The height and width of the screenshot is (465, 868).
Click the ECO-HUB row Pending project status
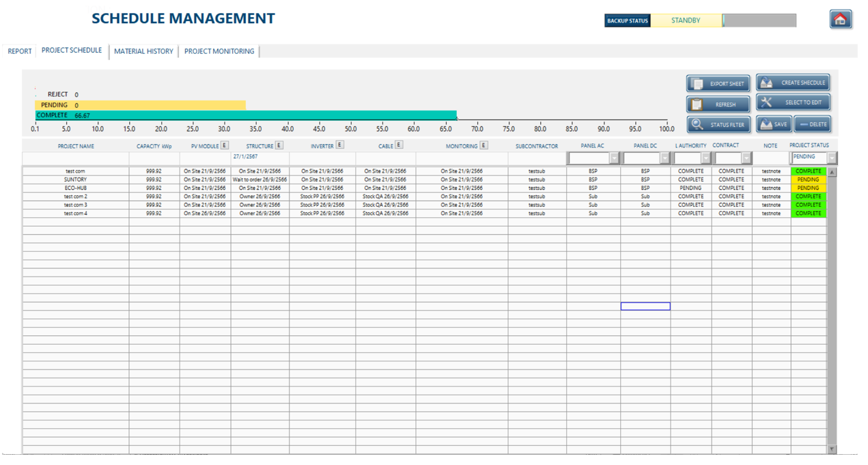[809, 188]
